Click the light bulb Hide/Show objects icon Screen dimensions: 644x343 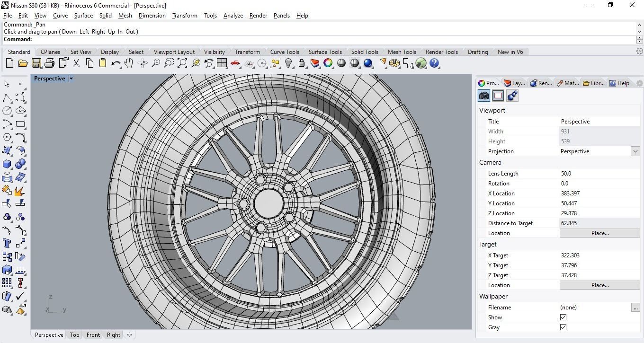288,63
